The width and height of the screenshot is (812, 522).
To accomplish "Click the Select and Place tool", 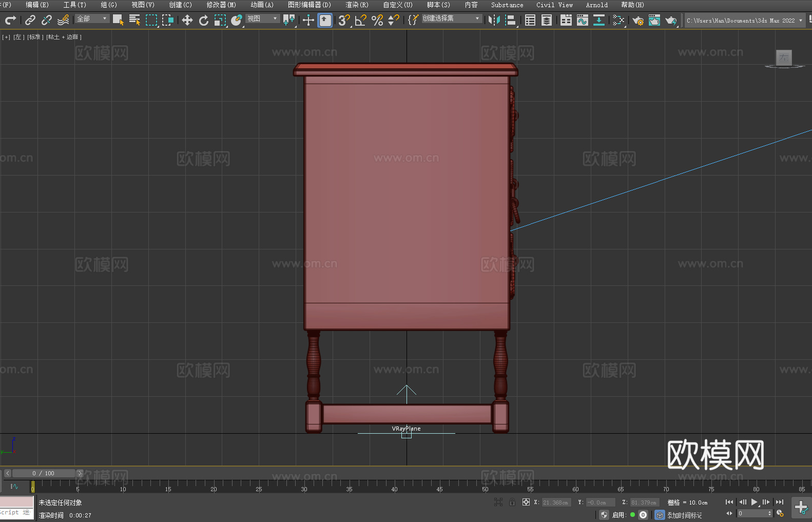I will 237,20.
